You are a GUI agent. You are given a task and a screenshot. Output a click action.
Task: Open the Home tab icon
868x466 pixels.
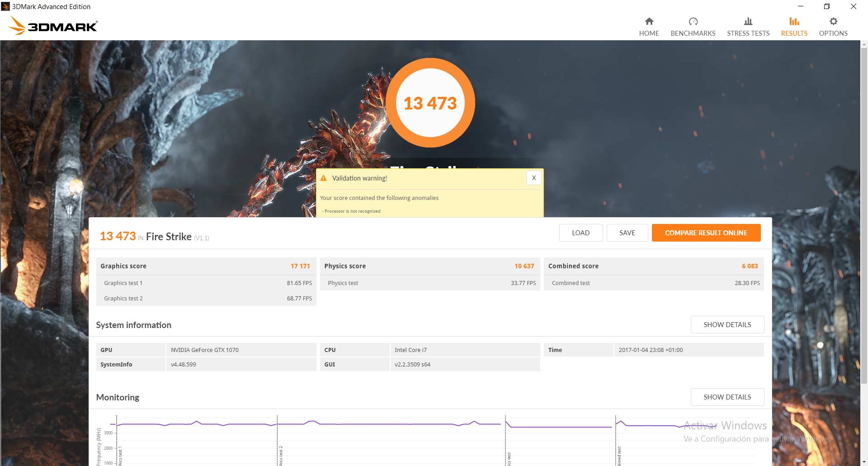(649, 21)
